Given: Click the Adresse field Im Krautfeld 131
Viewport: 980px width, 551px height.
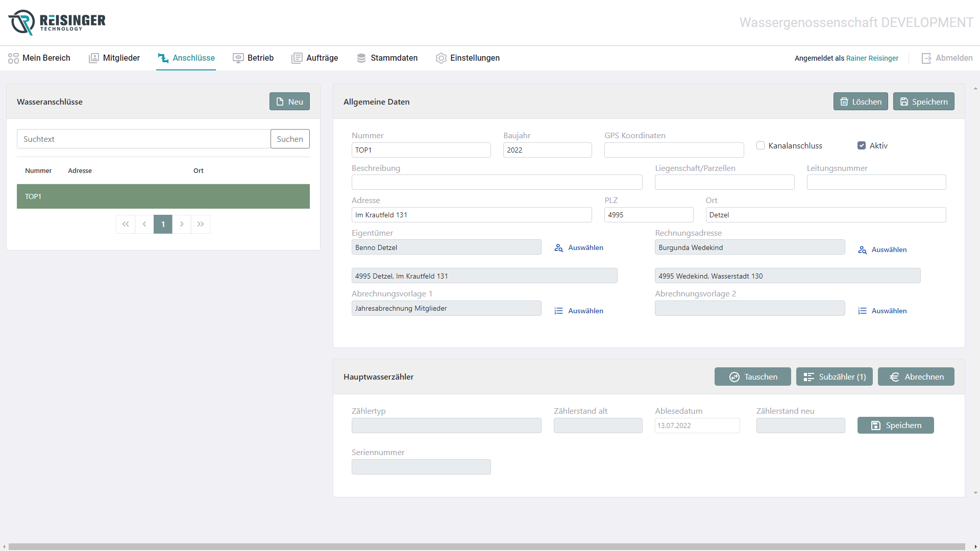Looking at the screenshot, I should [472, 215].
